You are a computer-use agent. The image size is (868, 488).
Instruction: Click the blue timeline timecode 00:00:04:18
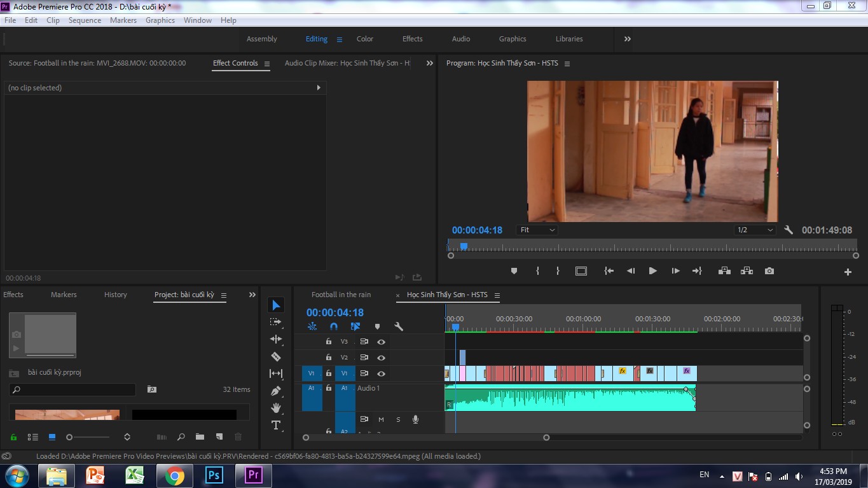[335, 312]
